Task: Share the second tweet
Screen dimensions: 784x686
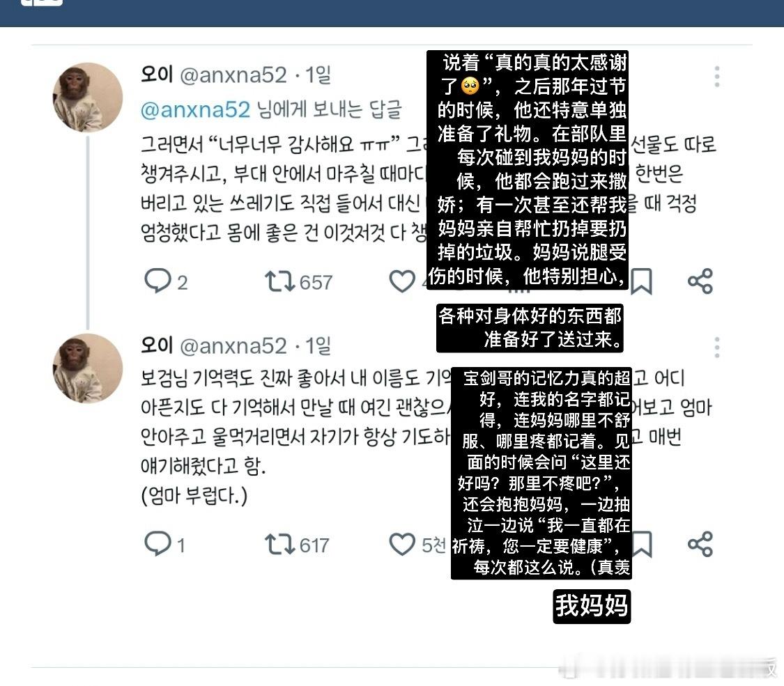Action: [700, 544]
